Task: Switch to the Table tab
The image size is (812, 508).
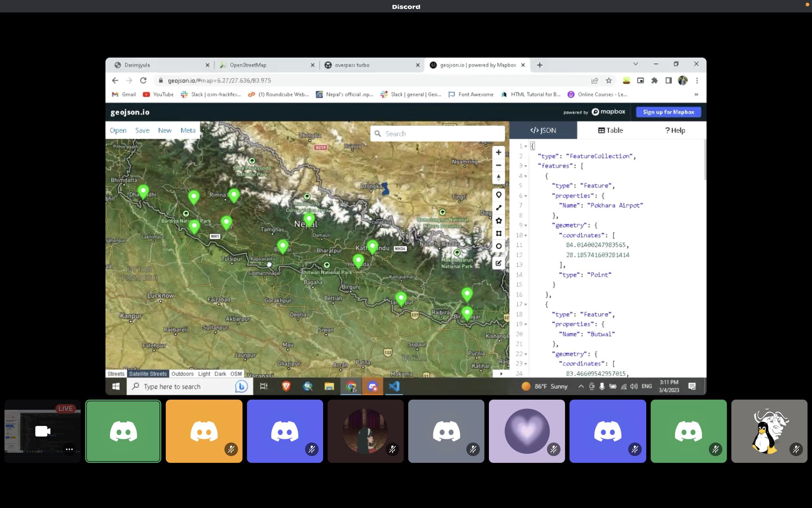Action: click(x=610, y=130)
